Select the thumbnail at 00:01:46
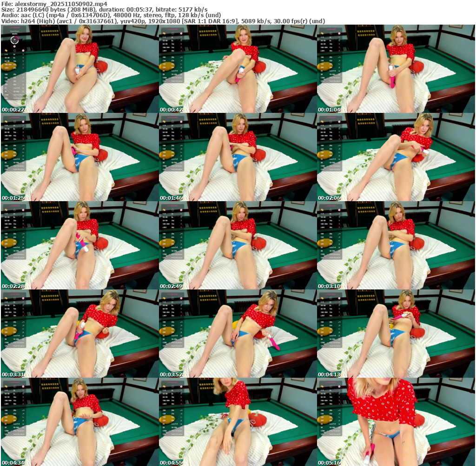The image size is (476, 466). pyautogui.click(x=238, y=157)
